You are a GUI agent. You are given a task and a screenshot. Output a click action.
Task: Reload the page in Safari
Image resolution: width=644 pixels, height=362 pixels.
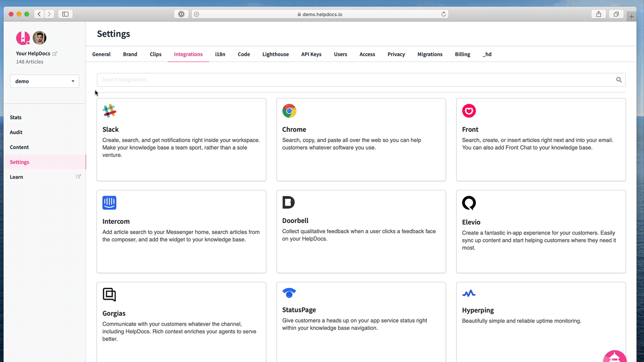[x=444, y=14]
